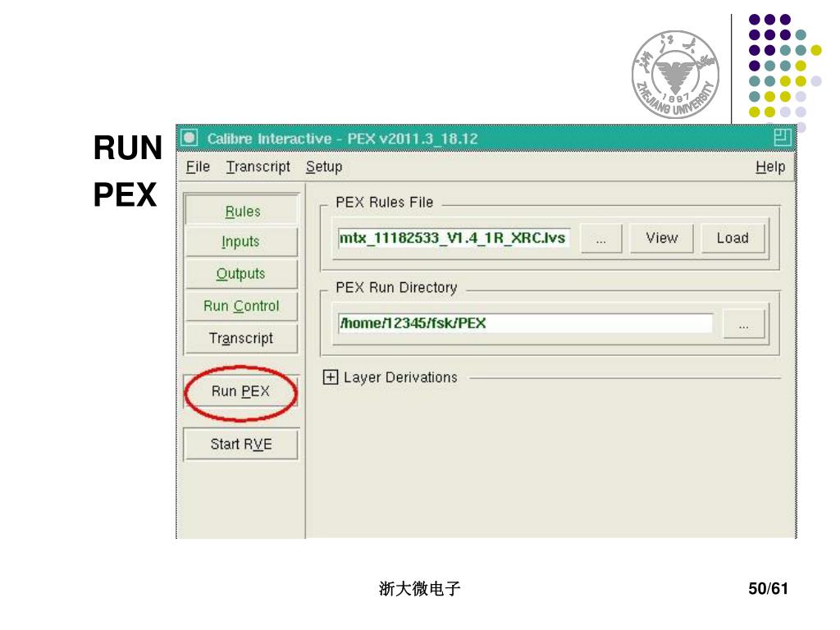Open the Transcript menu
The width and height of the screenshot is (840, 630).
tap(258, 167)
